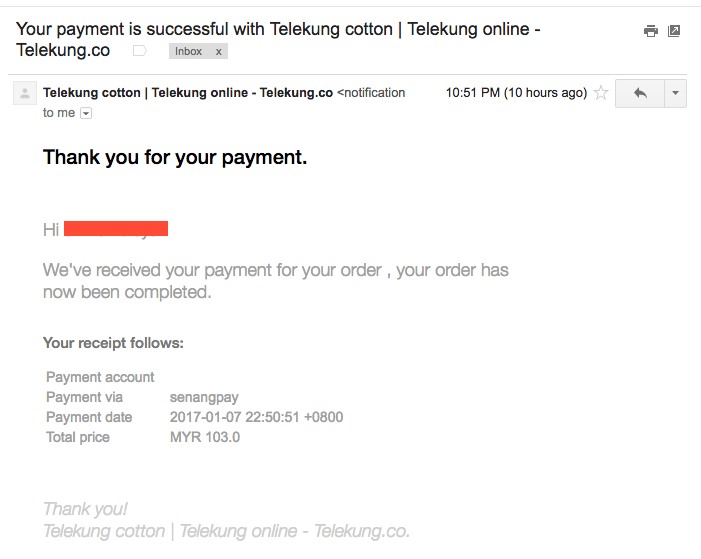Click the senangpay payment method text
This screenshot has height=559, width=701.
(x=204, y=397)
